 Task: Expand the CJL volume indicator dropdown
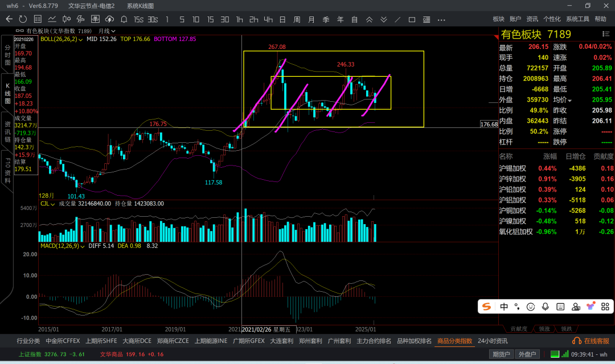47,203
